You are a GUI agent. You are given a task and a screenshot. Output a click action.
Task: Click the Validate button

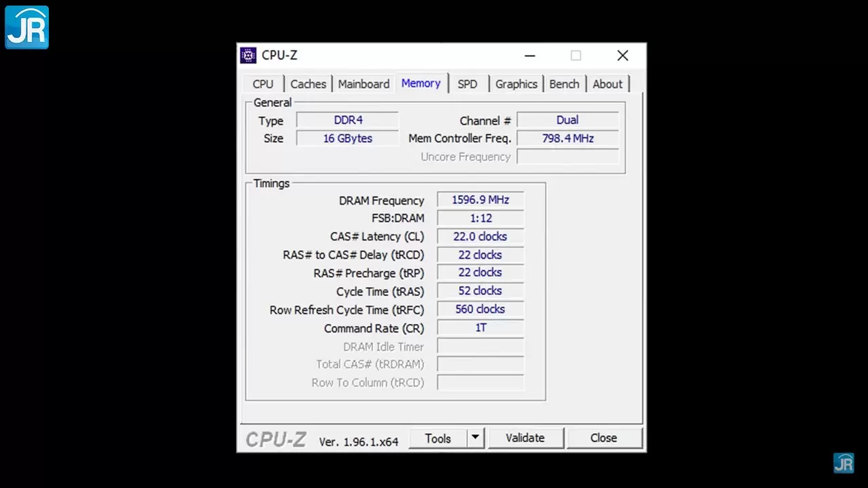pyautogui.click(x=526, y=439)
